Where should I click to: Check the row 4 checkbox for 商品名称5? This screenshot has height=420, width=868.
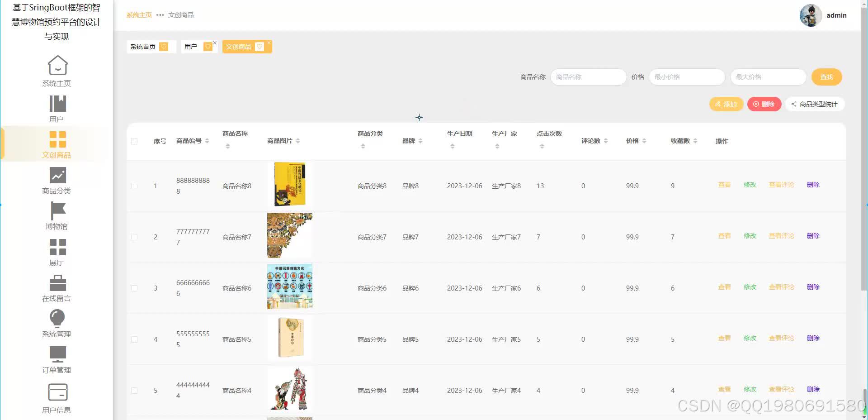pos(134,339)
